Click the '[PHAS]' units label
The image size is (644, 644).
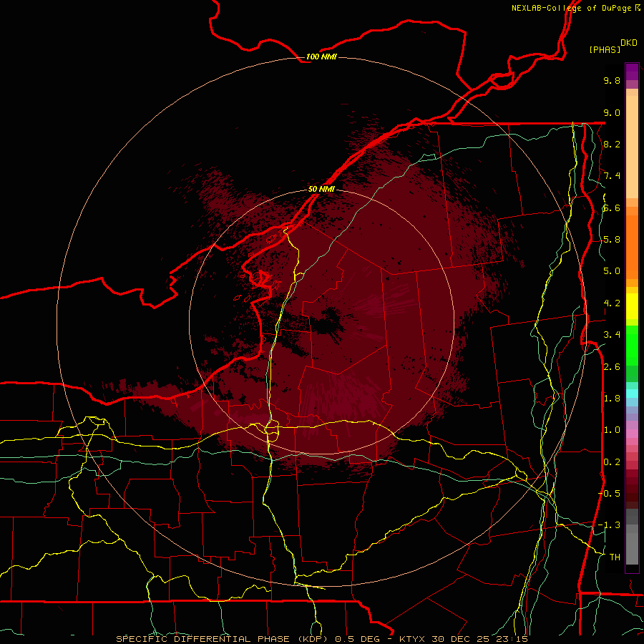[x=605, y=49]
